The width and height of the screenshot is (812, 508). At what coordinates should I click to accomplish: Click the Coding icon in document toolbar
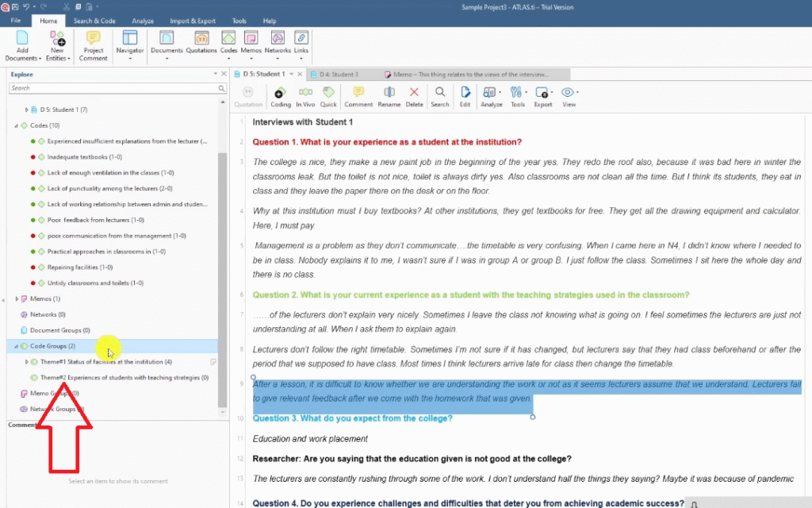[281, 96]
